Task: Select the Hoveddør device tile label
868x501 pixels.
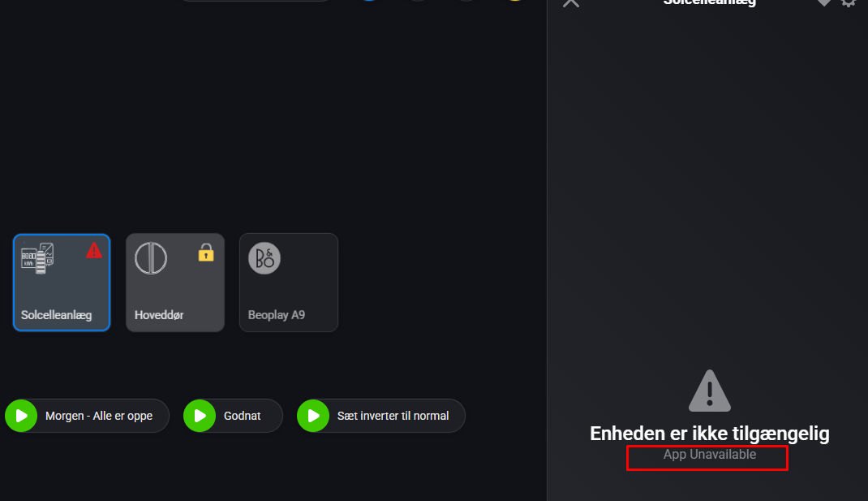Action: (x=159, y=315)
